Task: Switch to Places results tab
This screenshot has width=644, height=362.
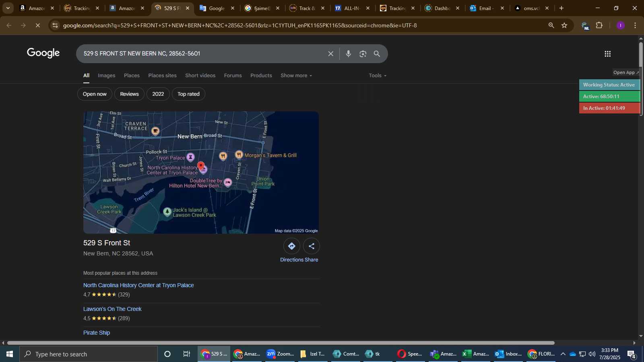Action: pyautogui.click(x=132, y=76)
